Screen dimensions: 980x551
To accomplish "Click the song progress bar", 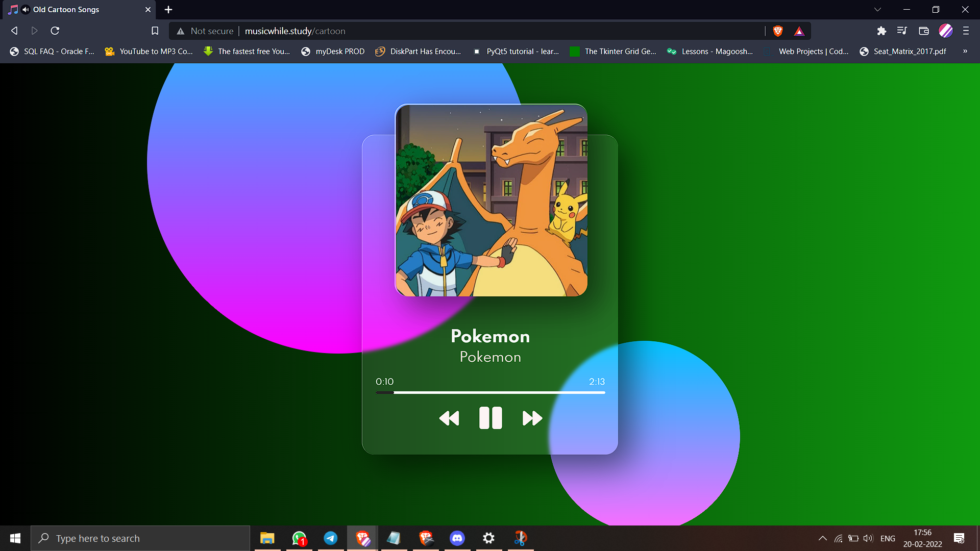I will tap(490, 392).
